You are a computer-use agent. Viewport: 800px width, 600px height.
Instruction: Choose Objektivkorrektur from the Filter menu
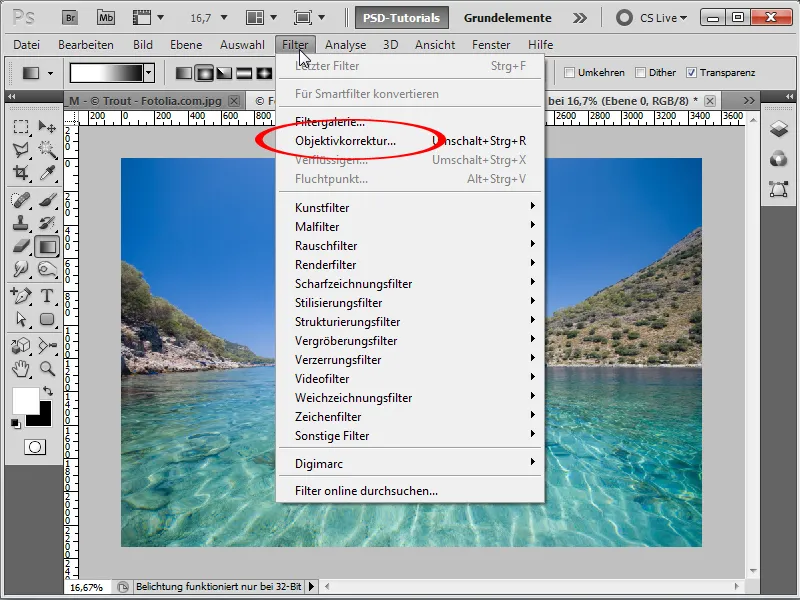(345, 141)
